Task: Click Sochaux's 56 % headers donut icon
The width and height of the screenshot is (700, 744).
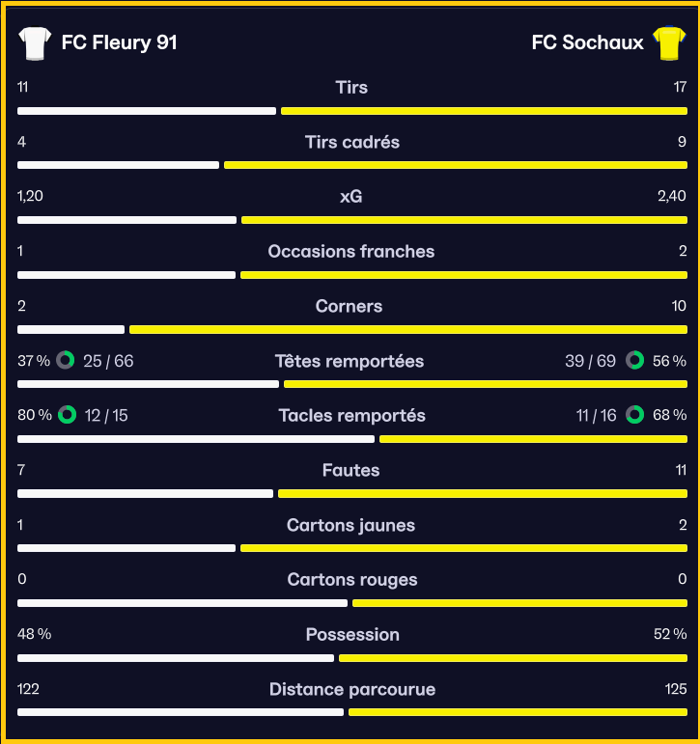Action: 634,360
